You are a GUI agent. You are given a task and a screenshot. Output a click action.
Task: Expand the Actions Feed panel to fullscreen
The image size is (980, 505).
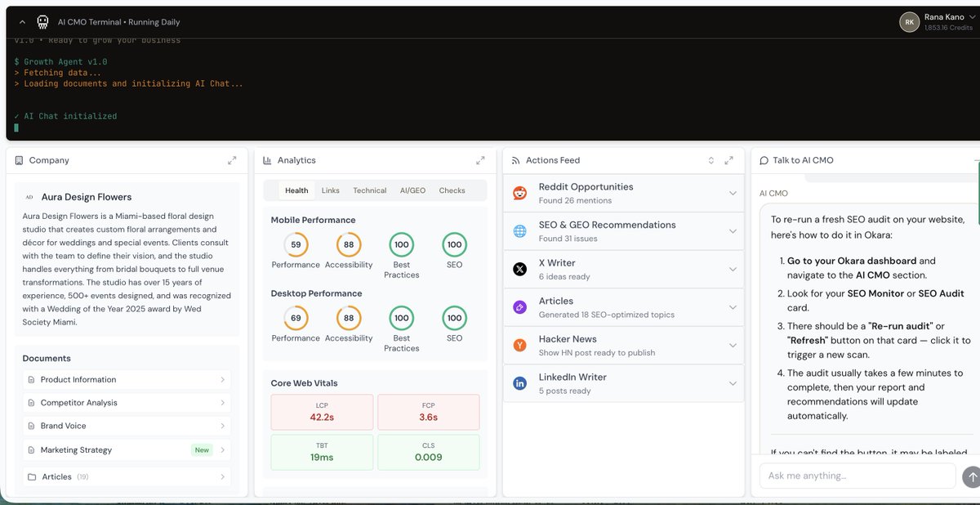pyautogui.click(x=729, y=160)
